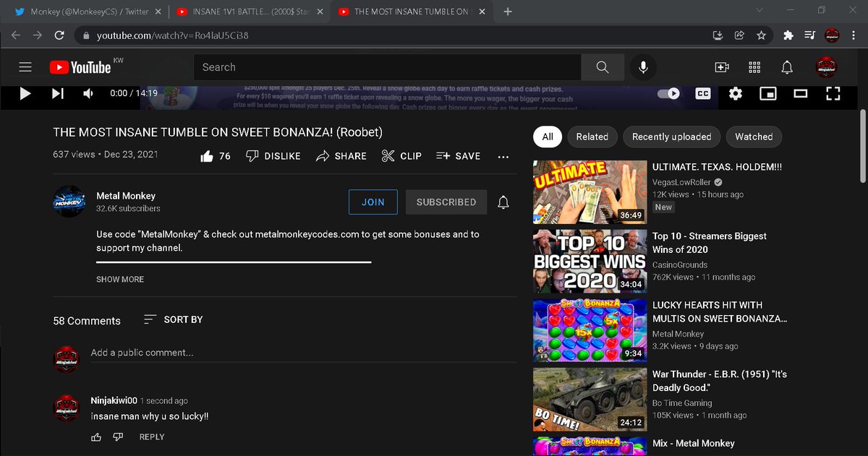The width and height of the screenshot is (868, 456).
Task: Open the SORT BY comments dropdown
Action: point(174,319)
